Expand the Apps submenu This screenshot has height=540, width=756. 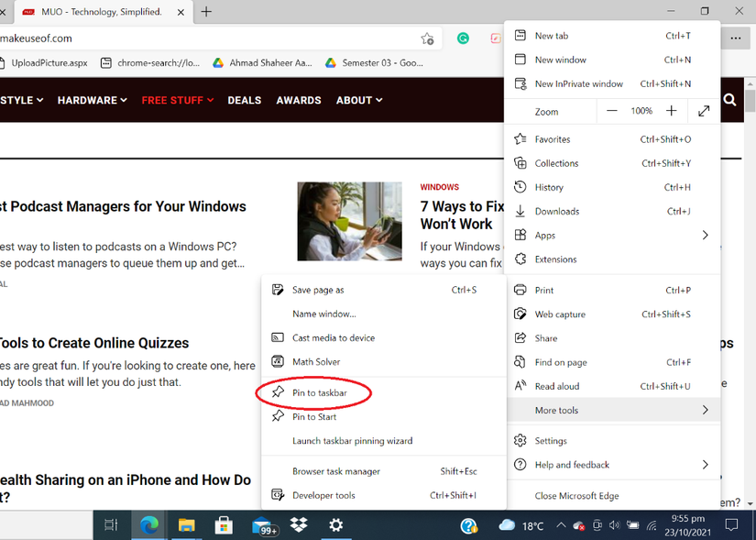pos(612,235)
